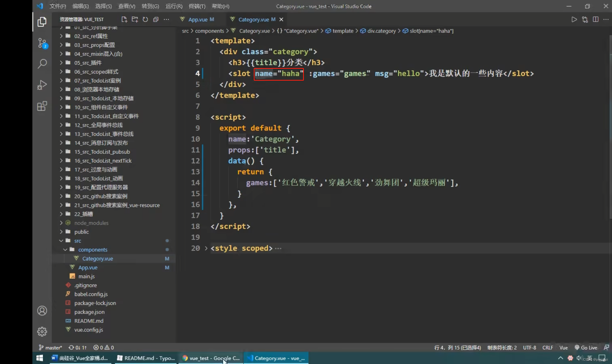Click the master branch indicator
This screenshot has height=364, width=612.
coord(50,348)
